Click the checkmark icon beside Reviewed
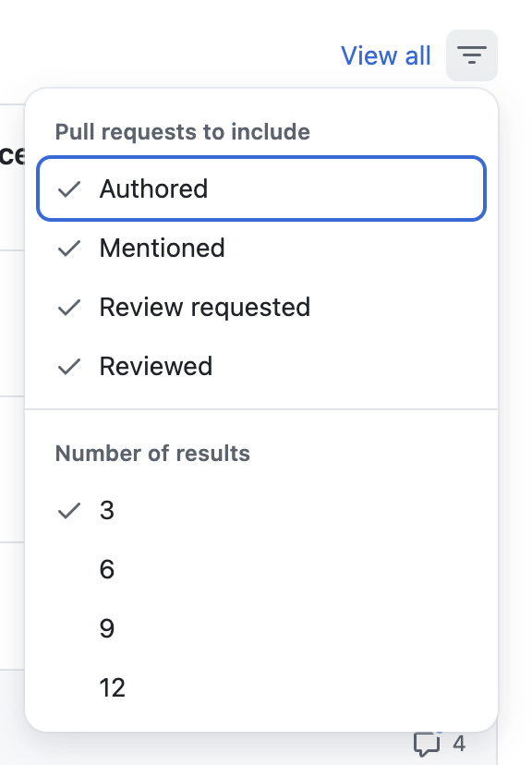532x765 pixels. [69, 367]
